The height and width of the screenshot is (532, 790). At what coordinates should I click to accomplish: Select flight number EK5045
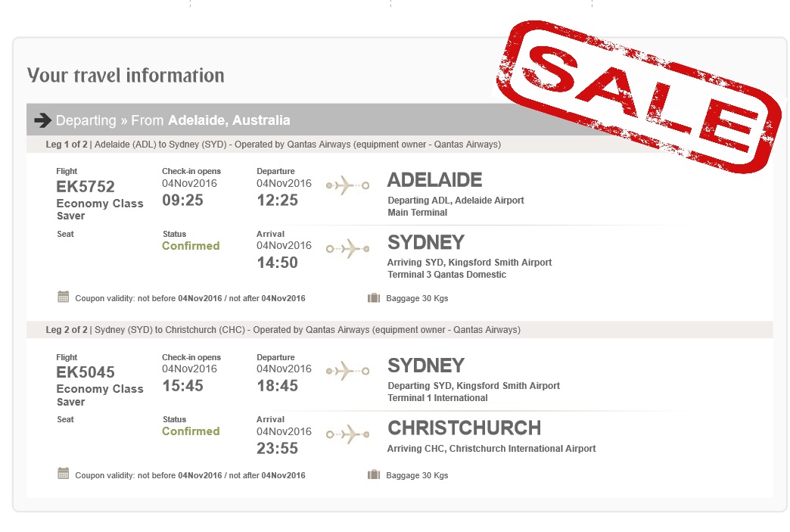coord(86,372)
